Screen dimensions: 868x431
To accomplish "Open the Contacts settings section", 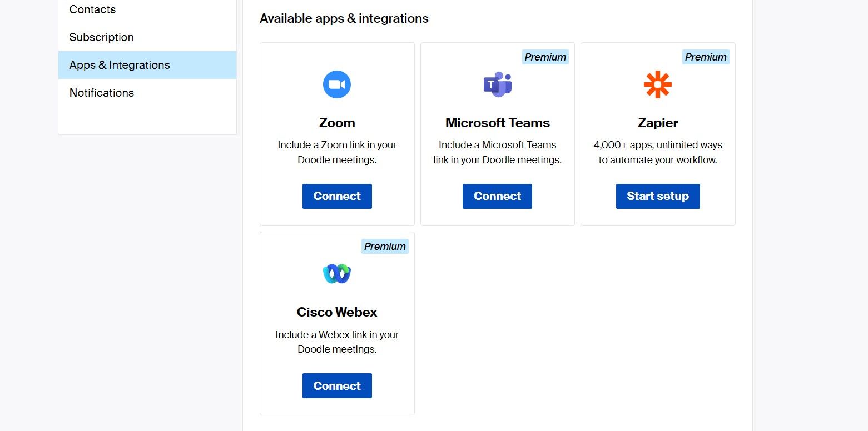I will 92,9.
